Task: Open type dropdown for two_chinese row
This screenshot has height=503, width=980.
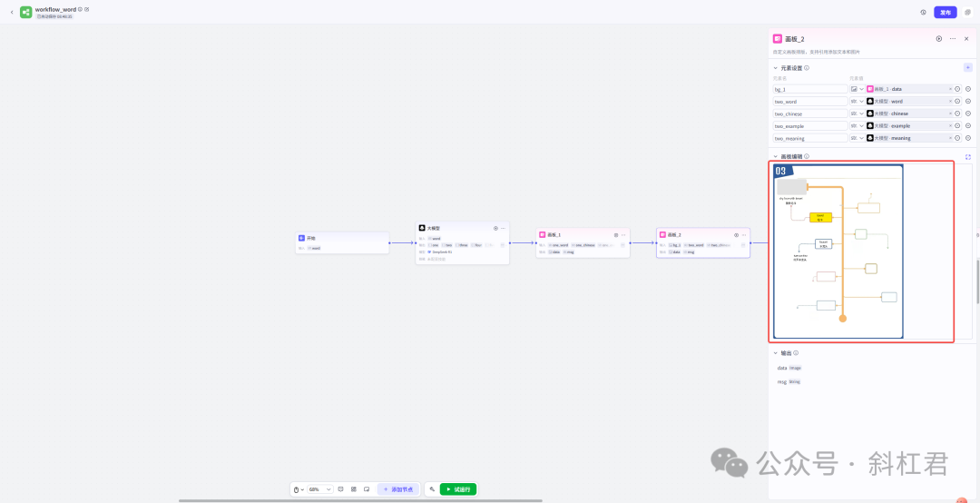Action: (x=857, y=113)
